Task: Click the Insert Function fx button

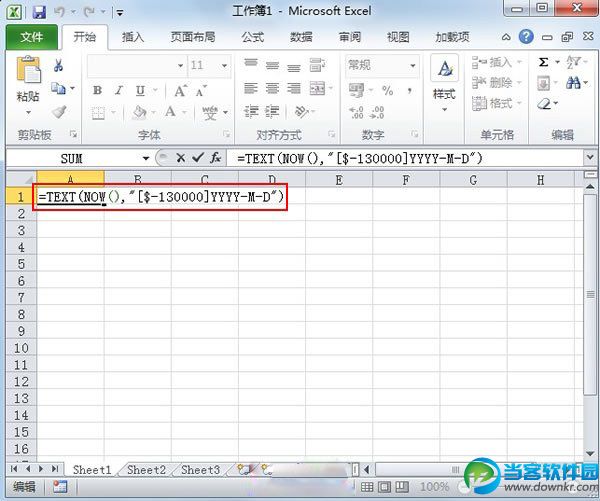Action: [216, 157]
